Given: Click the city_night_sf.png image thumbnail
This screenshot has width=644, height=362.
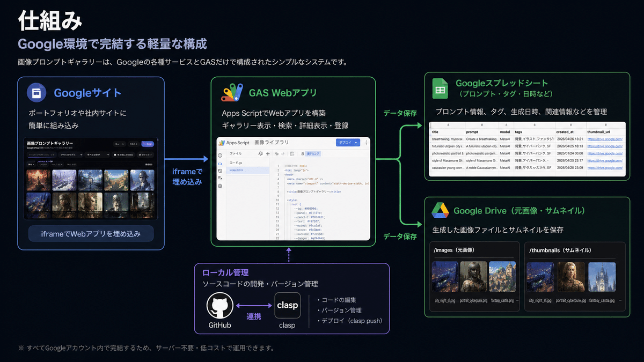Looking at the screenshot, I should [445, 277].
